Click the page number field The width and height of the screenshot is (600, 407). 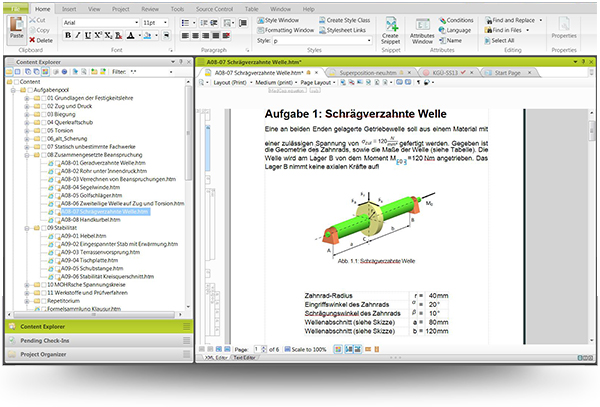[256, 349]
